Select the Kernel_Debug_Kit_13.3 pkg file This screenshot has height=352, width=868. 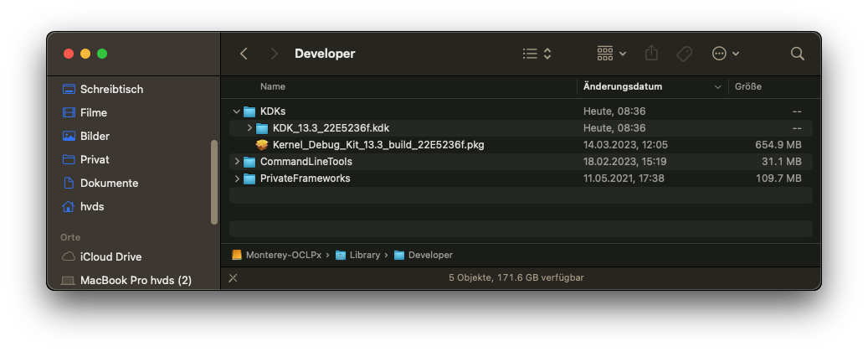(378, 145)
